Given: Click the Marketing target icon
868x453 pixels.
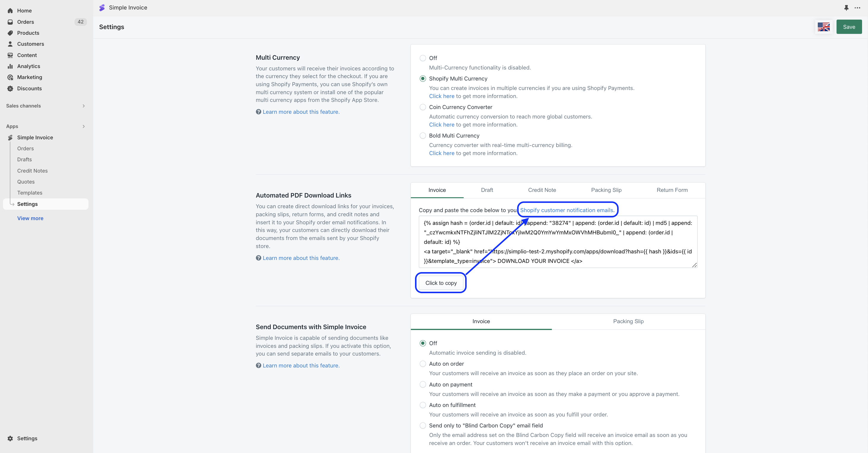Looking at the screenshot, I should coord(10,78).
